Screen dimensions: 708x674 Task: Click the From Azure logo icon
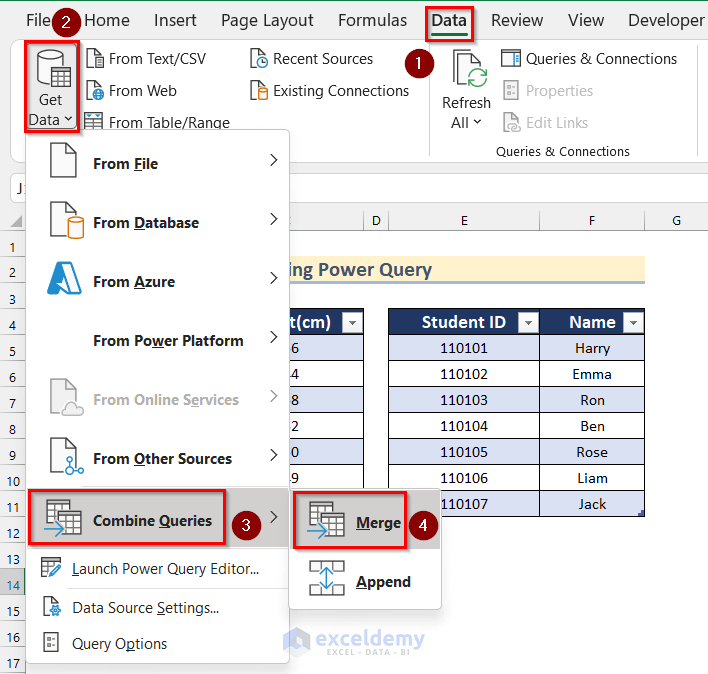click(x=65, y=278)
